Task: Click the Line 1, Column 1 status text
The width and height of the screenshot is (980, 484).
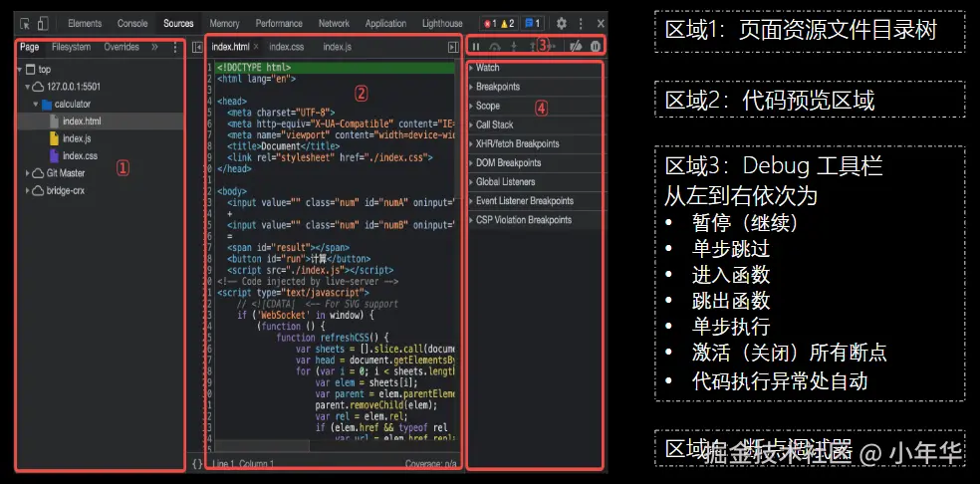Action: tap(242, 464)
